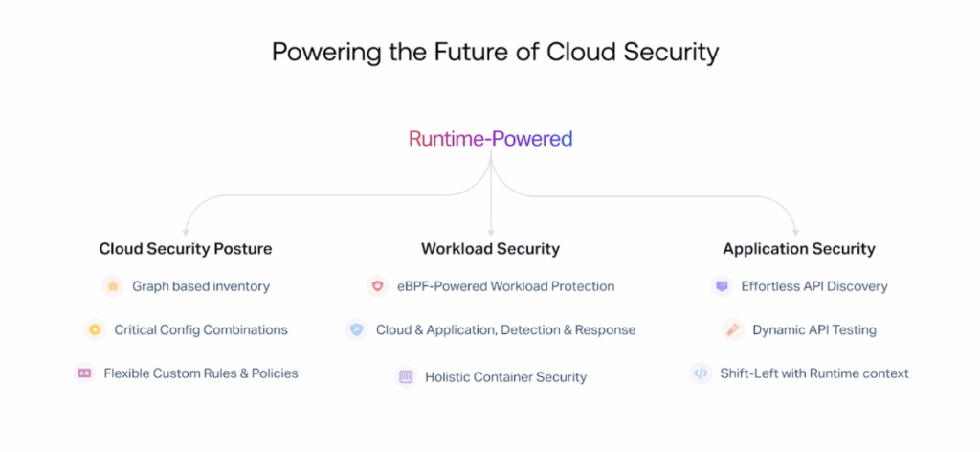Click the red shield icon beside eBPF-Powered Workload Protection
This screenshot has width=980, height=452.
pos(377,286)
